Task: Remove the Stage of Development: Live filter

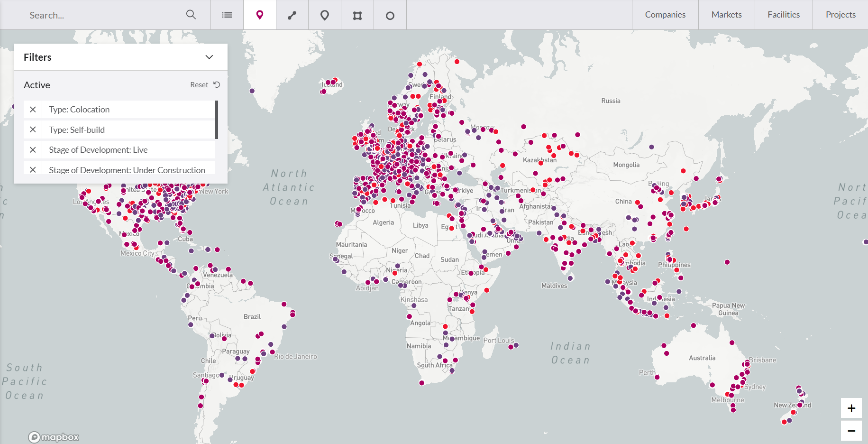Action: (33, 150)
